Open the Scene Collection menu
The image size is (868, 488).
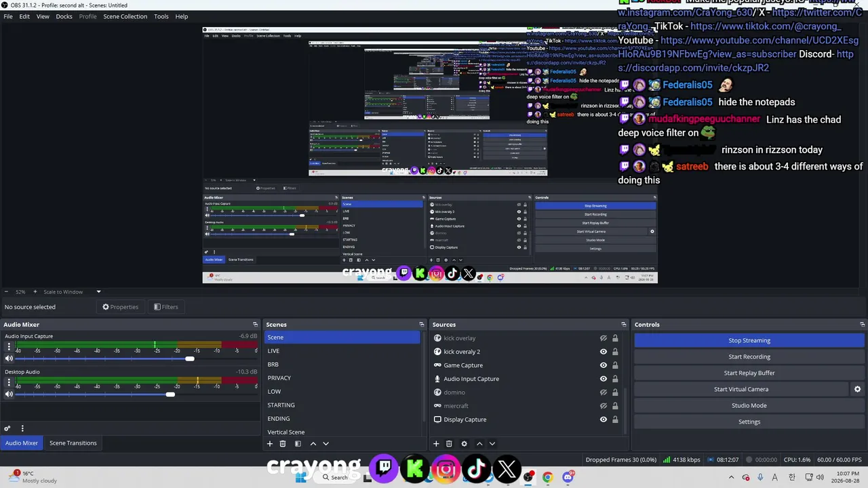(x=125, y=16)
